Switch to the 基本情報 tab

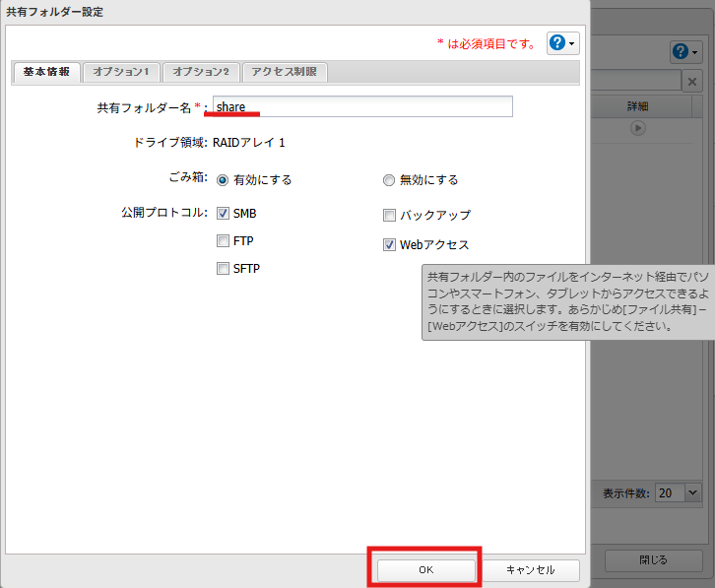(x=46, y=72)
